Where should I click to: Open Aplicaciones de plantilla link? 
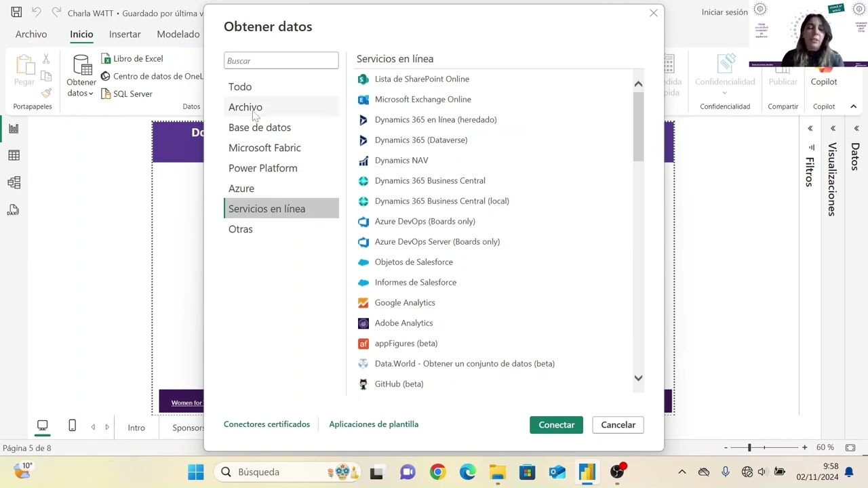click(374, 424)
